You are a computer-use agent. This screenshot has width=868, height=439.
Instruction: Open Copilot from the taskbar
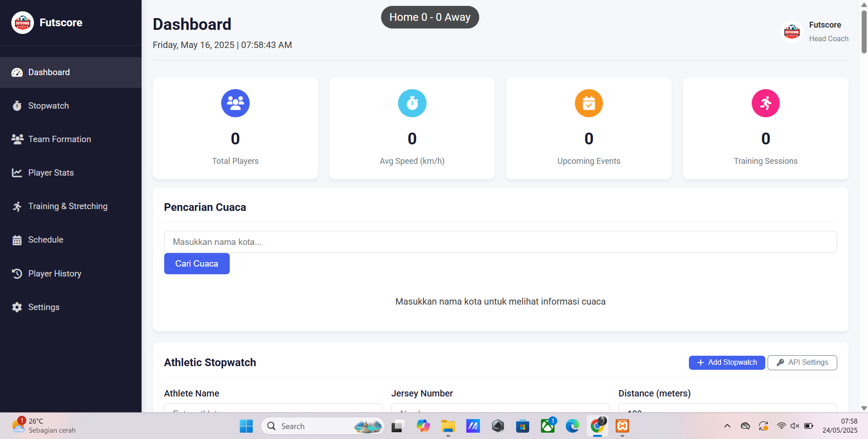coord(423,426)
